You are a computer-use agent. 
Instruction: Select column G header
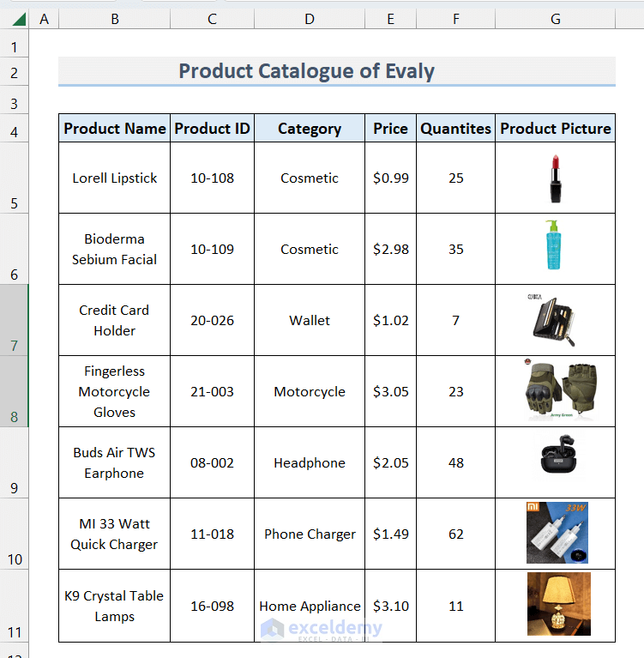point(555,19)
